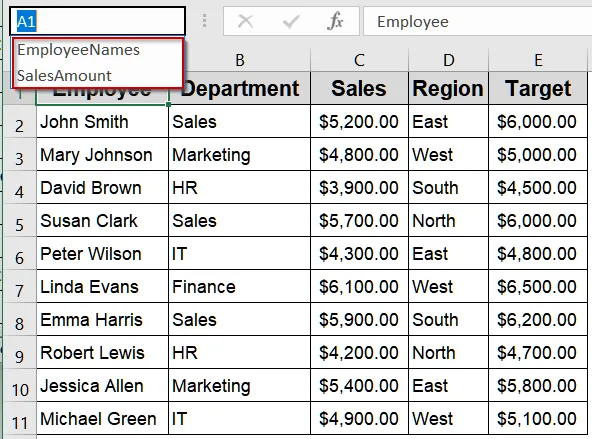Viewport: 592px width, 439px height.
Task: Select the Susan Clark cell
Action: click(x=102, y=220)
